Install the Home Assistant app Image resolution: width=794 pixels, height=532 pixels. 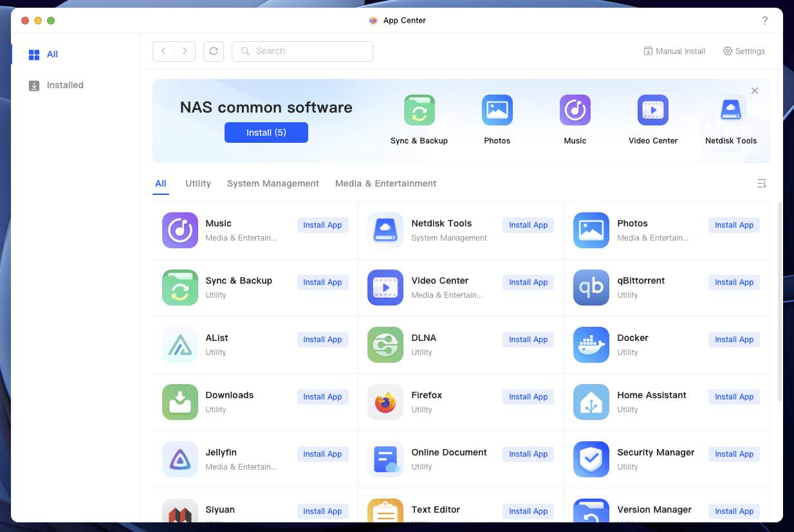[734, 397]
